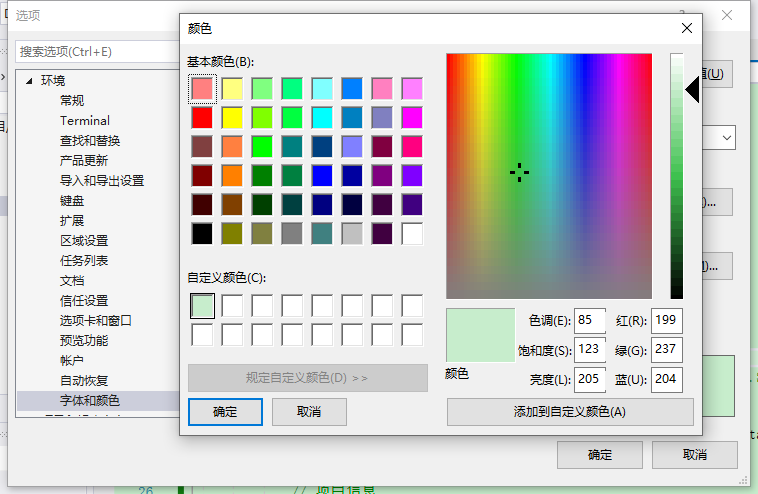
Task: Select the pure blue basic color swatch
Action: coord(322,176)
